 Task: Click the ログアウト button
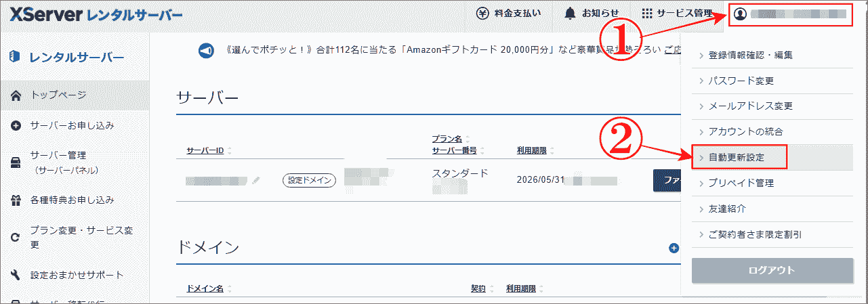point(772,270)
